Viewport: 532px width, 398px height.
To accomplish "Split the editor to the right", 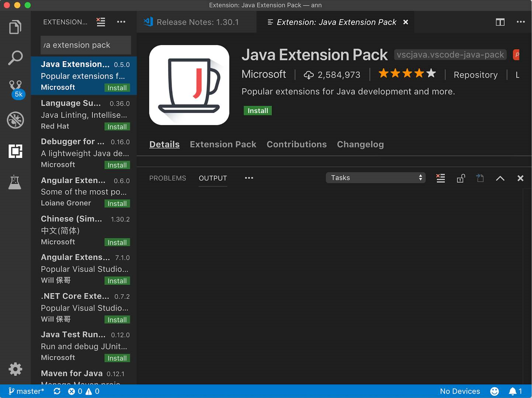I will point(500,22).
